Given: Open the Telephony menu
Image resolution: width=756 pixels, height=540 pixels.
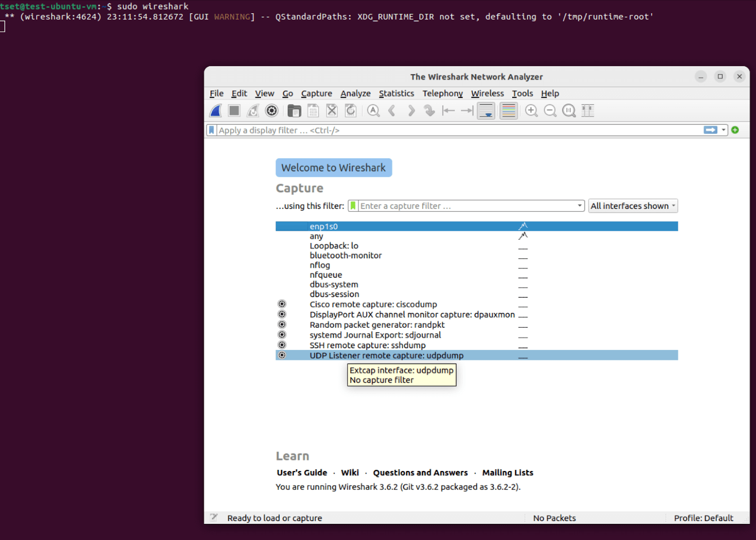Looking at the screenshot, I should pyautogui.click(x=442, y=93).
